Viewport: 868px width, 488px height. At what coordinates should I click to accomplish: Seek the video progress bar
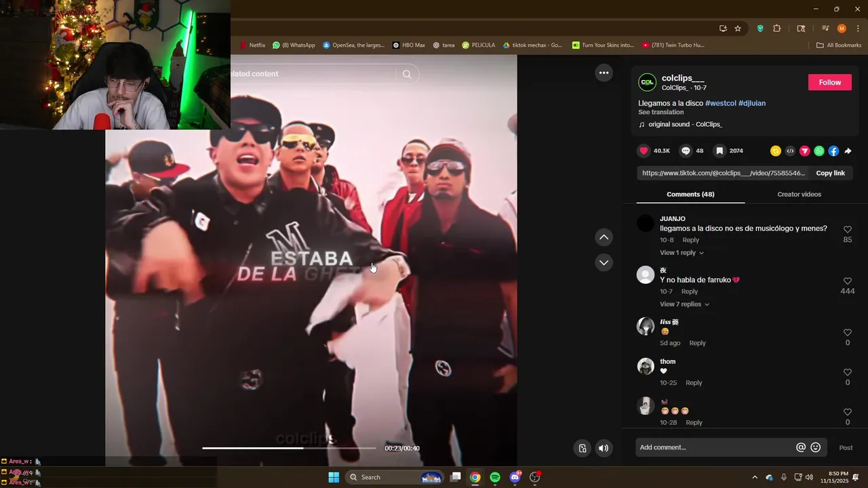[x=289, y=448]
